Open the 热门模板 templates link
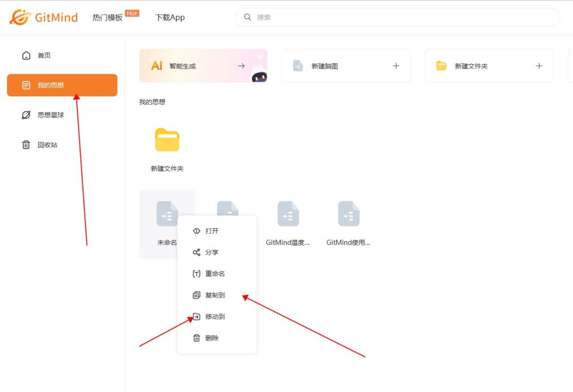The image size is (573, 392). (x=107, y=17)
